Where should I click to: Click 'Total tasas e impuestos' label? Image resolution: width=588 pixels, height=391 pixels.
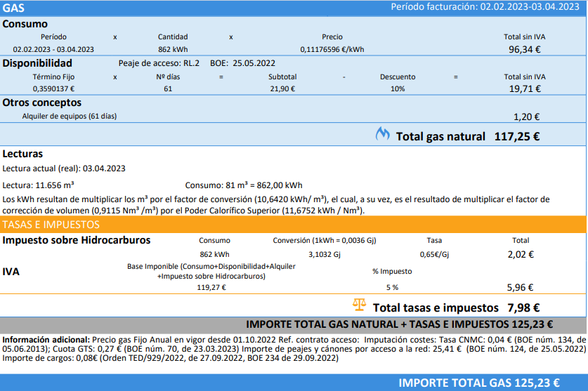(436, 307)
